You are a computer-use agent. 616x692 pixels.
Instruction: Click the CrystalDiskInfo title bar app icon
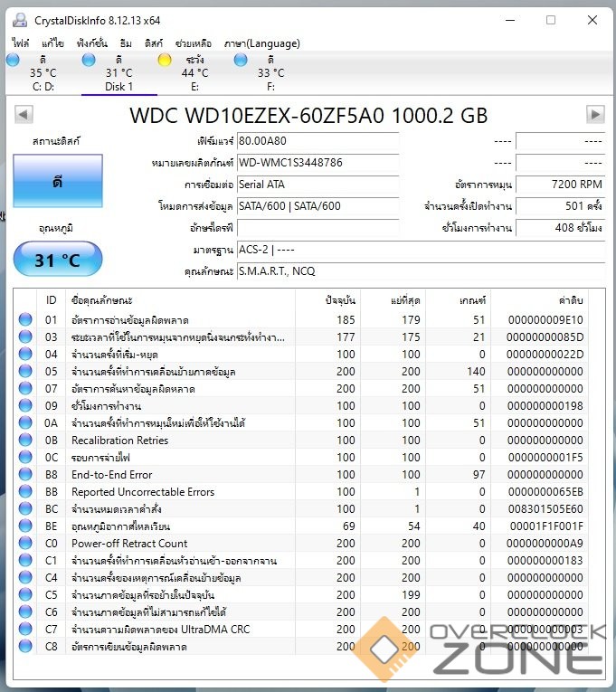(19, 20)
